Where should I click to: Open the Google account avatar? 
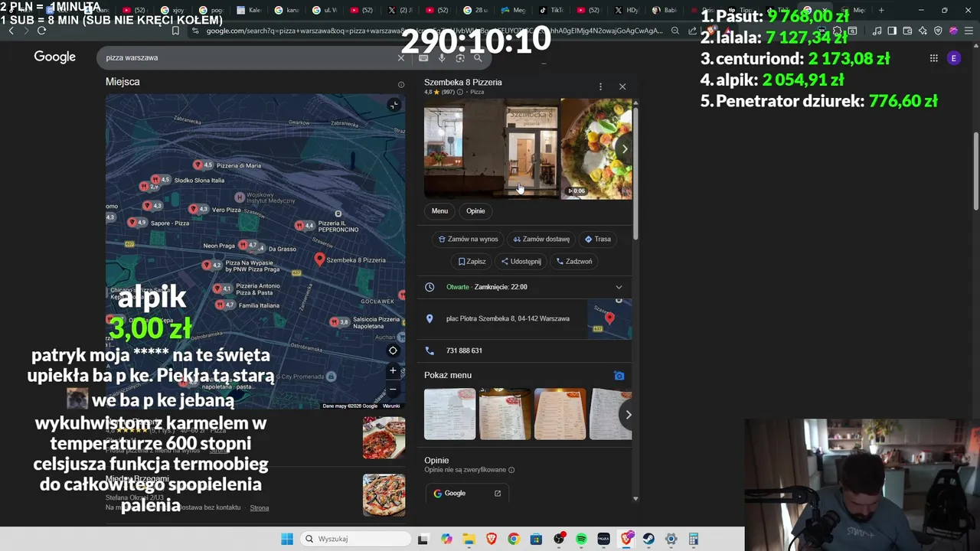(x=953, y=58)
